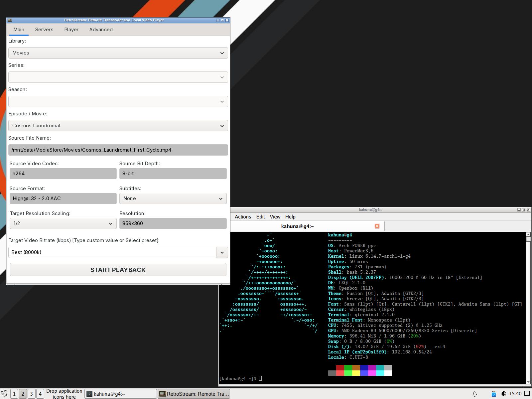Switch to the Advanced tab
The height and width of the screenshot is (399, 532).
[x=101, y=30]
